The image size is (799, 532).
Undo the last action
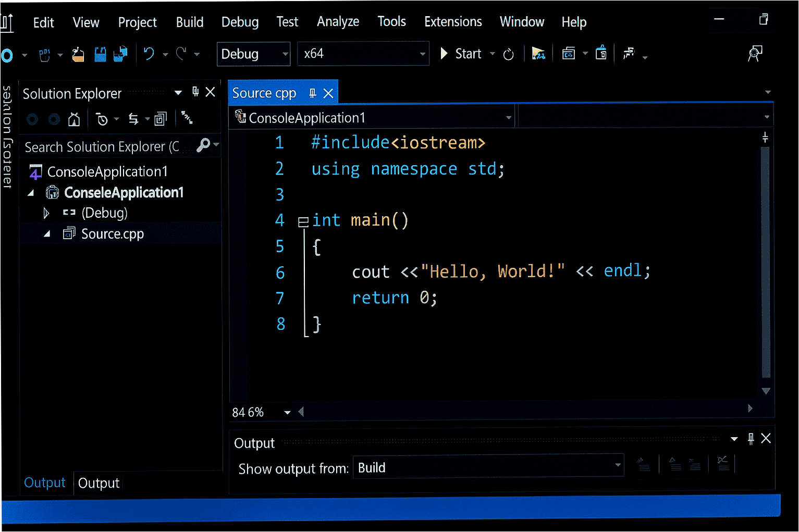click(149, 54)
